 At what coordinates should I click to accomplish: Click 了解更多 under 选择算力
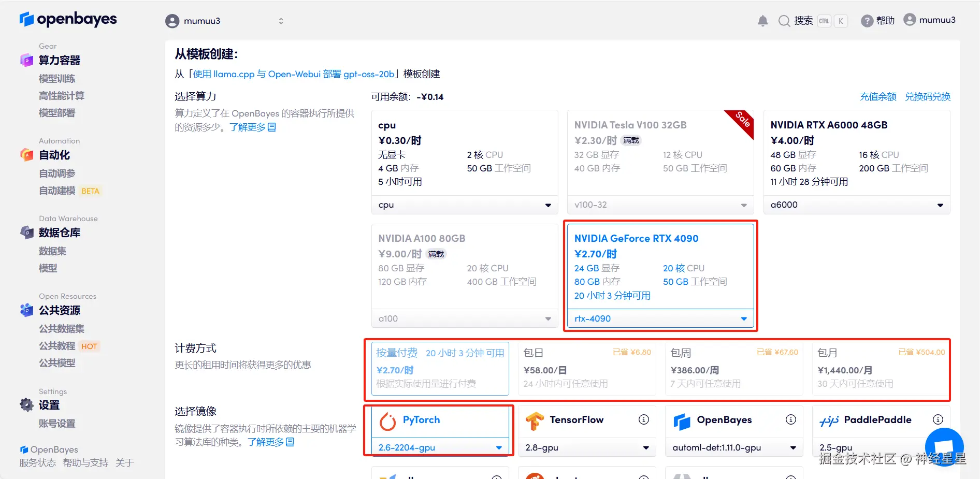pyautogui.click(x=253, y=127)
